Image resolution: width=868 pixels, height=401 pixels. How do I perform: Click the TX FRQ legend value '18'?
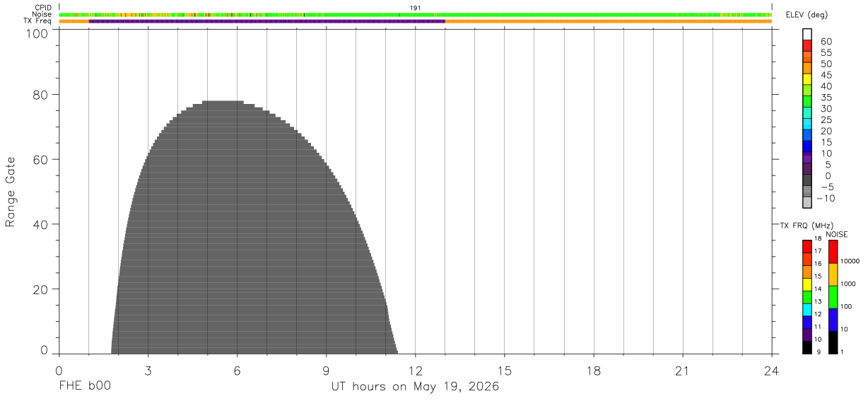[x=817, y=239]
